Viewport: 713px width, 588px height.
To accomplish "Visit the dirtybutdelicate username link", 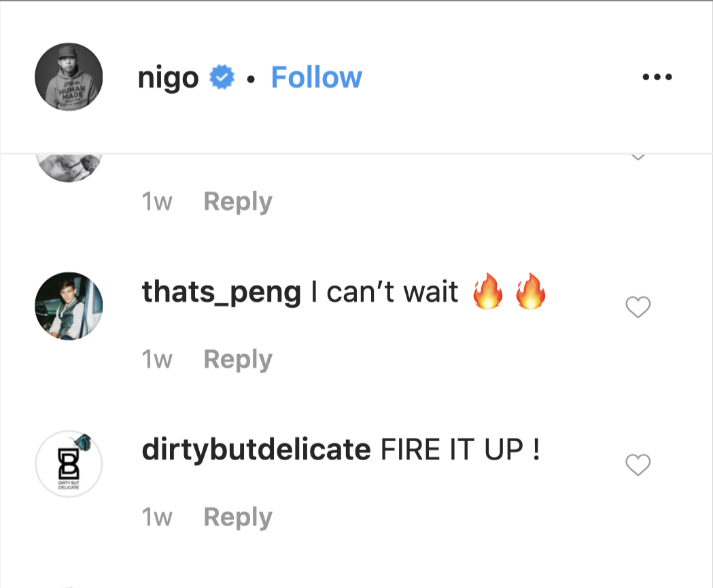I will click(256, 450).
